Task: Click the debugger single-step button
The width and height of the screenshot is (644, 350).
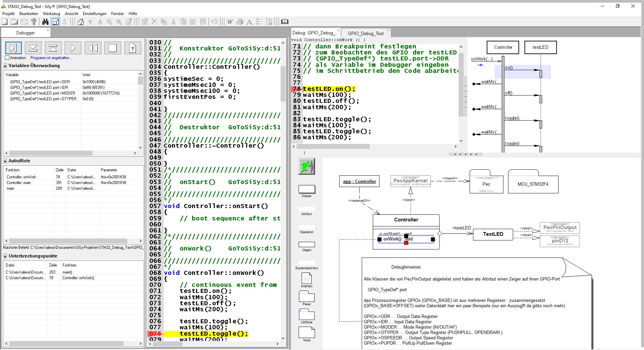Action: (13, 48)
